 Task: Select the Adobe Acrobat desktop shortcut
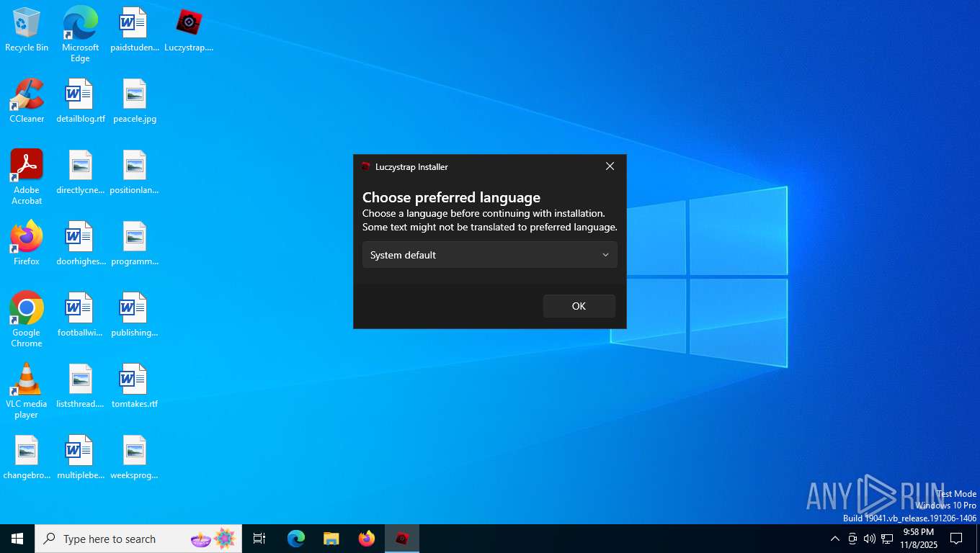click(x=27, y=177)
